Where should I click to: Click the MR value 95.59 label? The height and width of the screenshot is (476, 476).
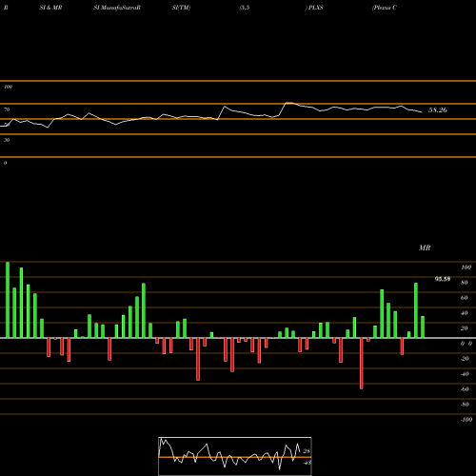click(x=443, y=279)
